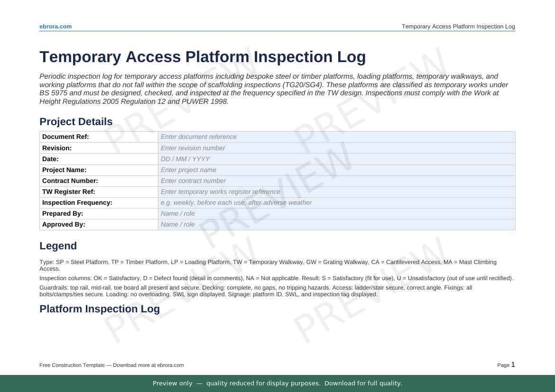Click the Project Details section heading
The width and height of the screenshot is (555, 392).
point(76,122)
